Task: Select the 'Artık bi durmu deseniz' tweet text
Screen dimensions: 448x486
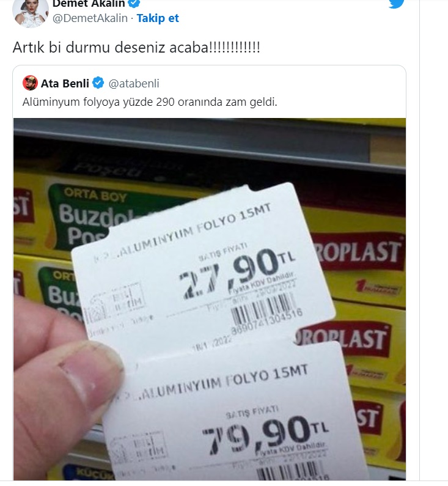Action: coord(136,48)
